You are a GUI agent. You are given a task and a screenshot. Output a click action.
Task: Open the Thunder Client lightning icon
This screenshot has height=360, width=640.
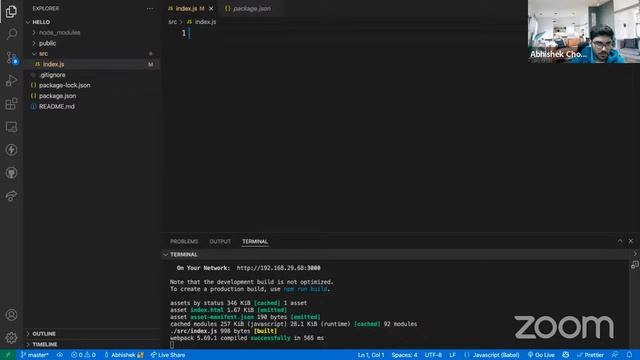11,150
